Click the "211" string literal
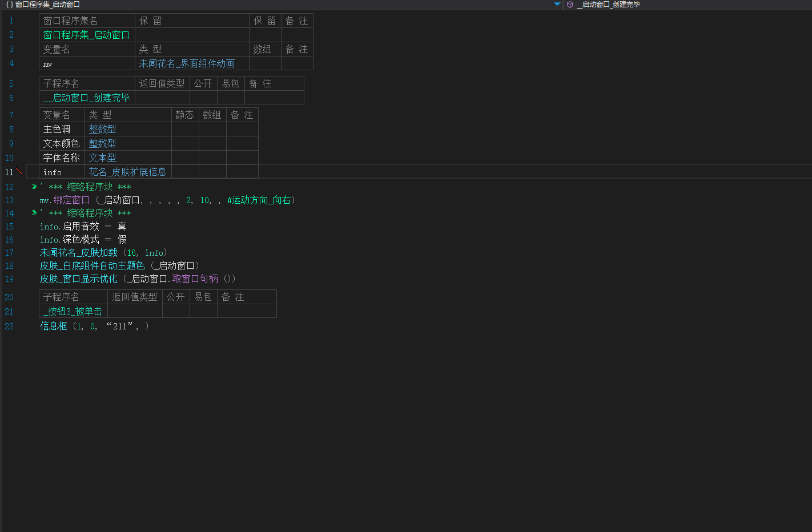The width and height of the screenshot is (812, 532). pyautogui.click(x=120, y=326)
